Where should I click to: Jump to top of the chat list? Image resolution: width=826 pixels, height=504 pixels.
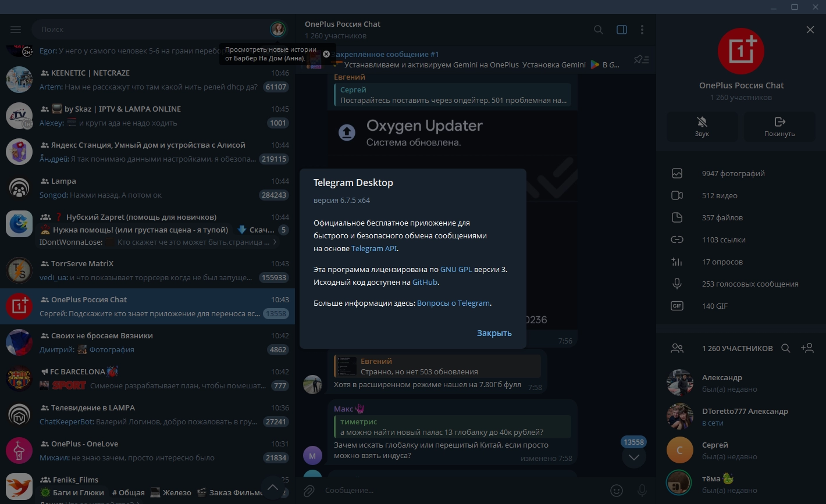point(273,488)
